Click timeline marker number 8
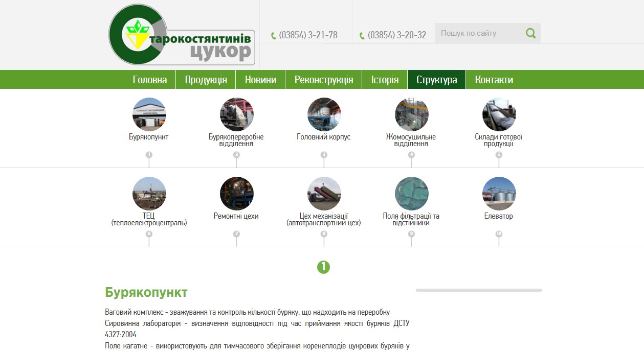 click(324, 233)
